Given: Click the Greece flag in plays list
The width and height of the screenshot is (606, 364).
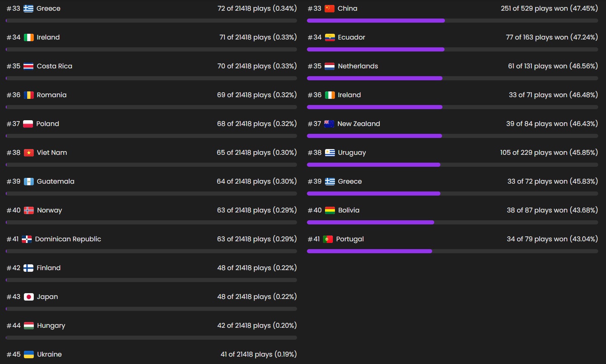Looking at the screenshot, I should pos(28,9).
